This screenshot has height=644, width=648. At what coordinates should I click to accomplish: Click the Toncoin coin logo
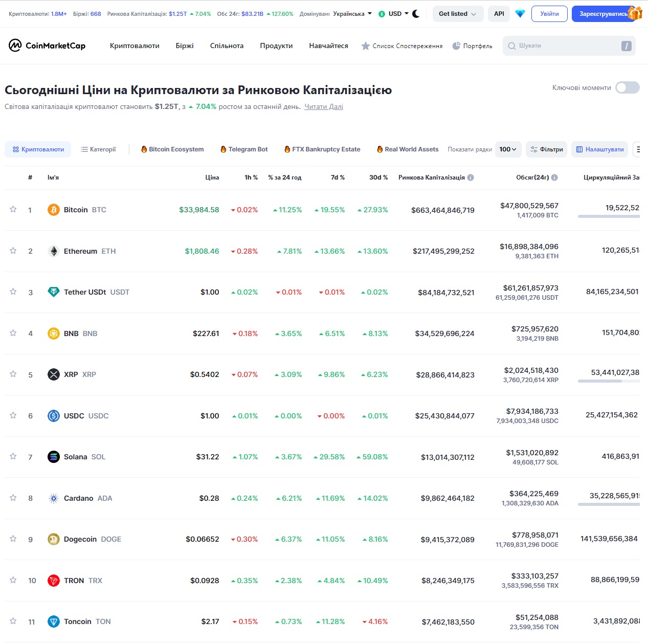[x=54, y=621]
